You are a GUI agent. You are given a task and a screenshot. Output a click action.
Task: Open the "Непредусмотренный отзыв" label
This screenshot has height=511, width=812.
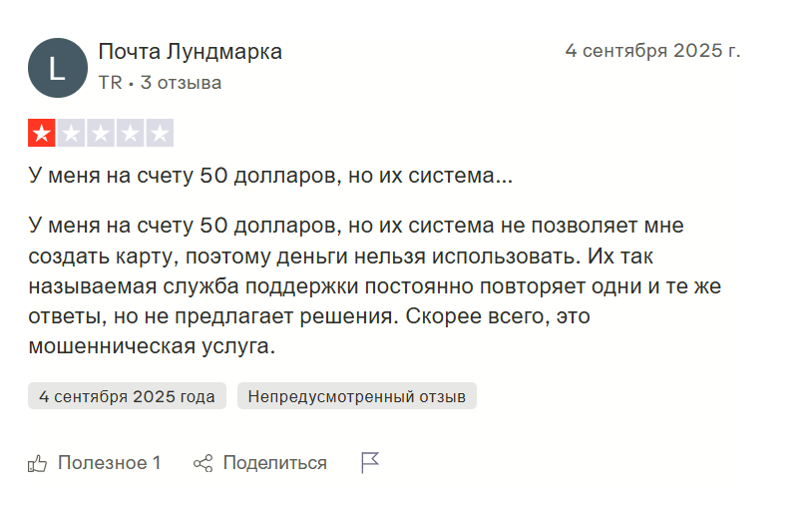tap(357, 396)
